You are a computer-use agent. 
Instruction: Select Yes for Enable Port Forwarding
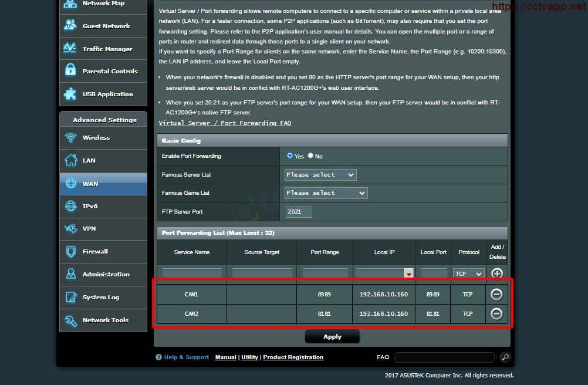pyautogui.click(x=290, y=156)
